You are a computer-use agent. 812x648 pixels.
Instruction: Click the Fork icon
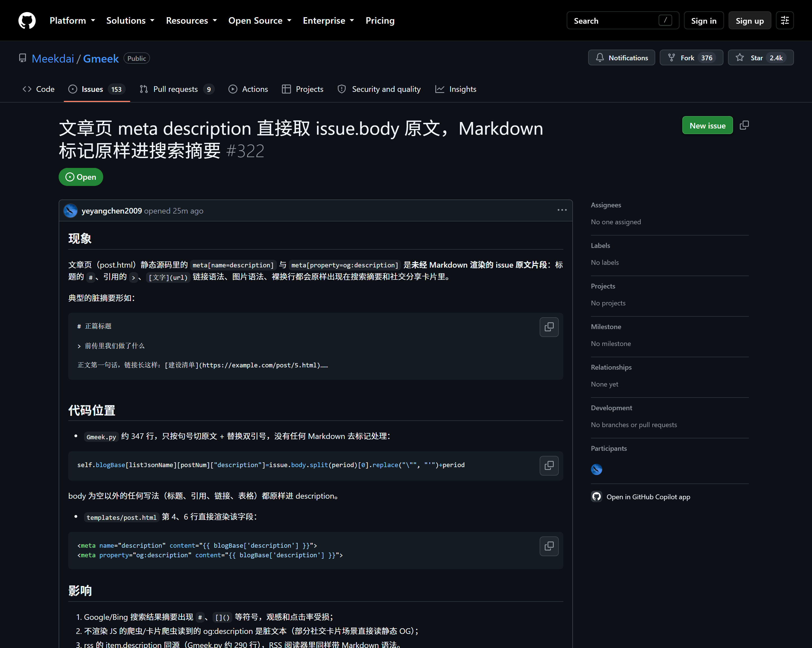(672, 57)
